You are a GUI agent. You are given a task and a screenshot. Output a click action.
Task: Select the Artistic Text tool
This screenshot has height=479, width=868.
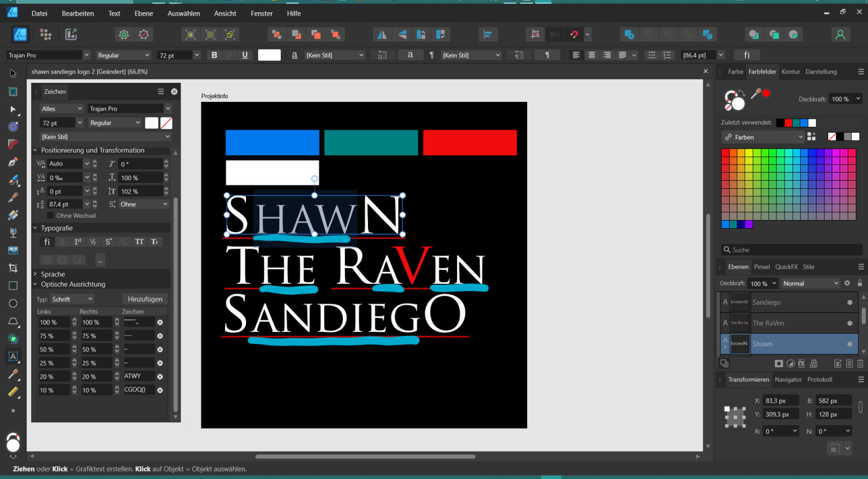click(13, 356)
